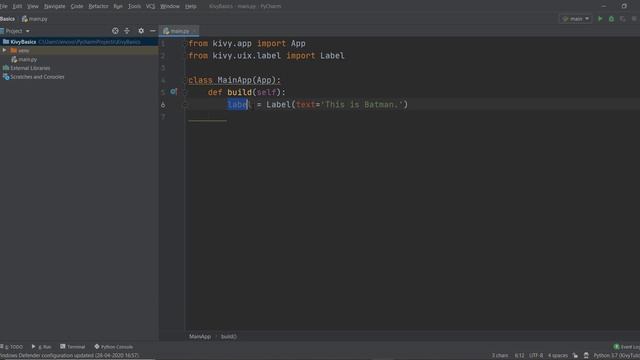
Task: Open the Code menu
Action: (77, 6)
